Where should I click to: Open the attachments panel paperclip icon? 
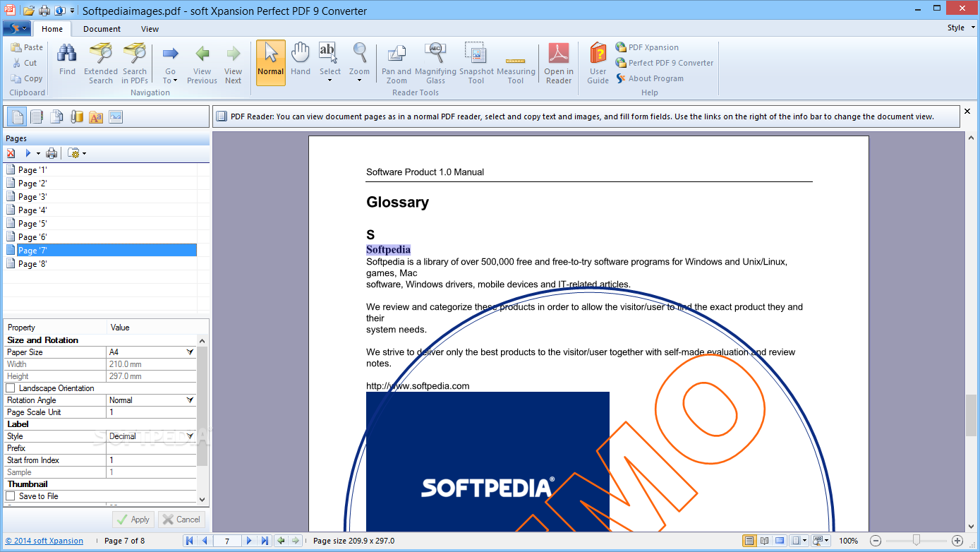(76, 116)
